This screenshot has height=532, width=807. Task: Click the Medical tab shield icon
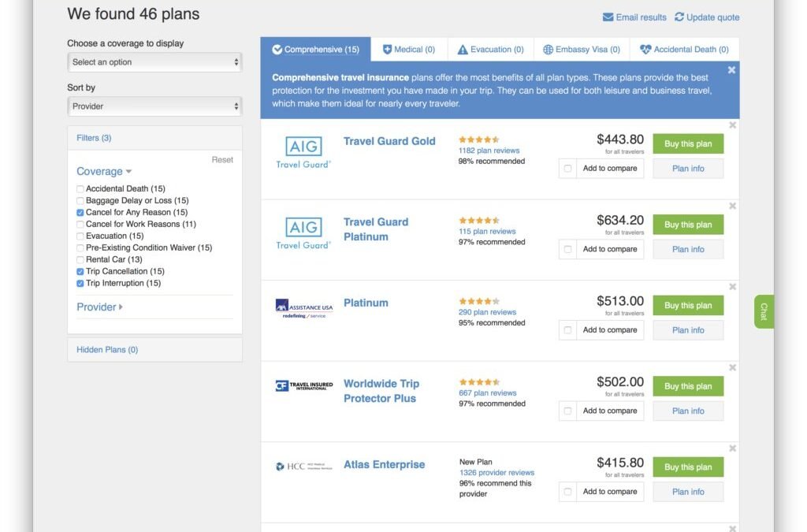pos(387,50)
